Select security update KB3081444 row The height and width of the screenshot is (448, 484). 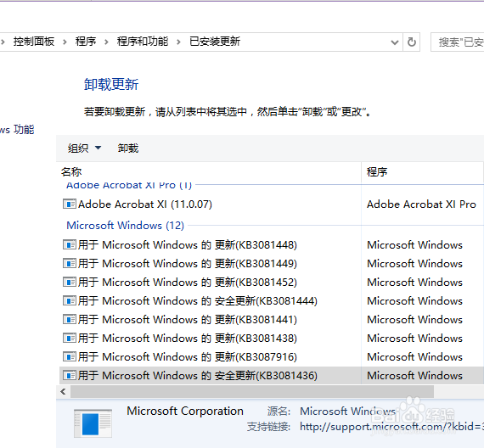272,300
